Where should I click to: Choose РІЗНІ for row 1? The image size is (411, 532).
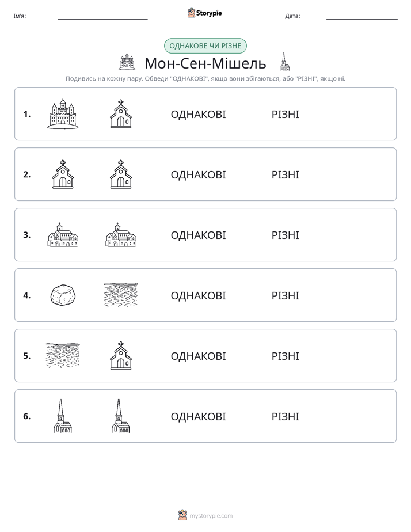285,115
